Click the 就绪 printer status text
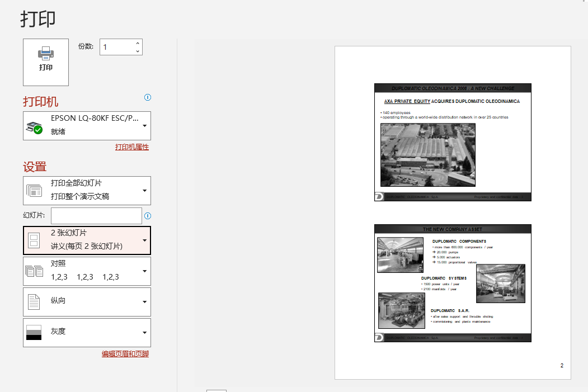The width and height of the screenshot is (588, 392). coord(58,131)
